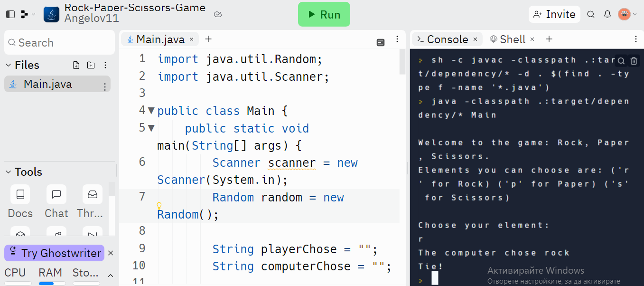
Task: Click the Try Ghostwriter button
Action: (x=54, y=253)
